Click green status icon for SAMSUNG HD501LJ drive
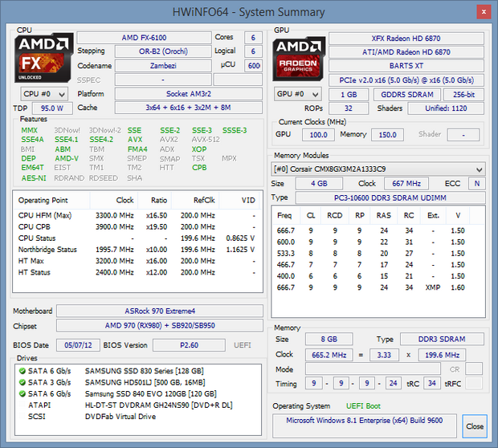This screenshot has height=448, width=498. pos(22,382)
